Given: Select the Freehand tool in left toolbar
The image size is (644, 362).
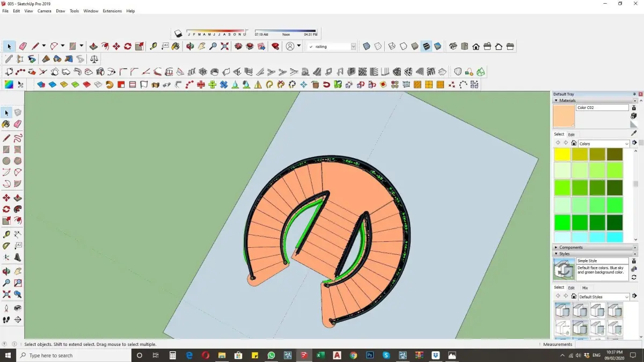Looking at the screenshot, I should [x=18, y=138].
